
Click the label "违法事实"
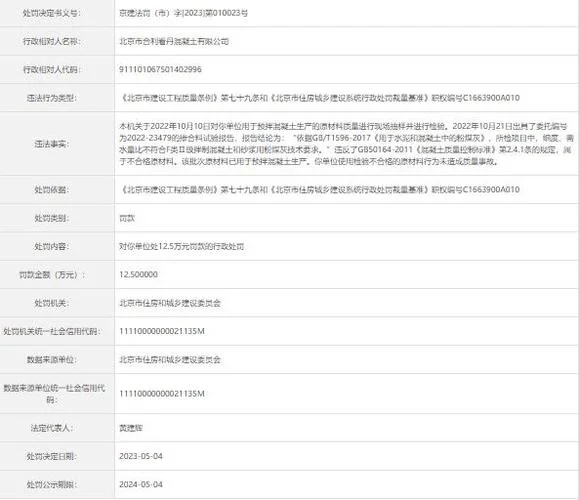point(51,144)
